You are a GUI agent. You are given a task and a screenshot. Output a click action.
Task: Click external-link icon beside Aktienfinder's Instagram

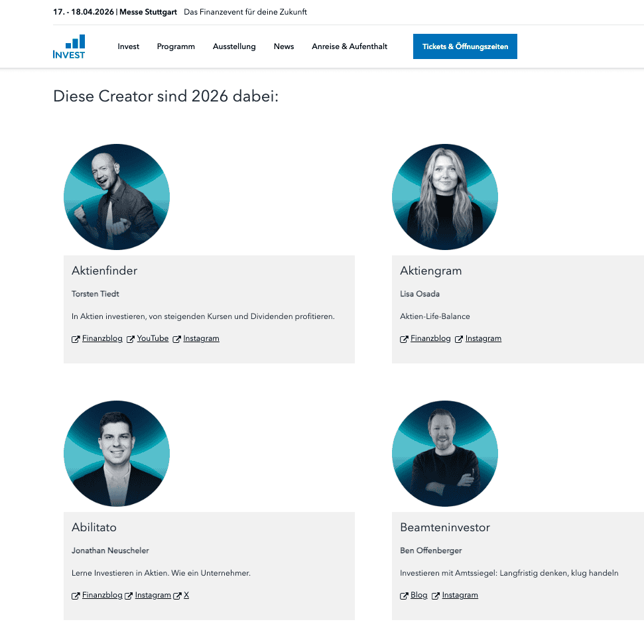[x=177, y=339]
